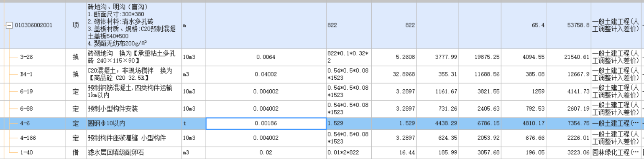Click the 624.35 unit price cell
Screen dimensions: 644x159
(x=437, y=138)
